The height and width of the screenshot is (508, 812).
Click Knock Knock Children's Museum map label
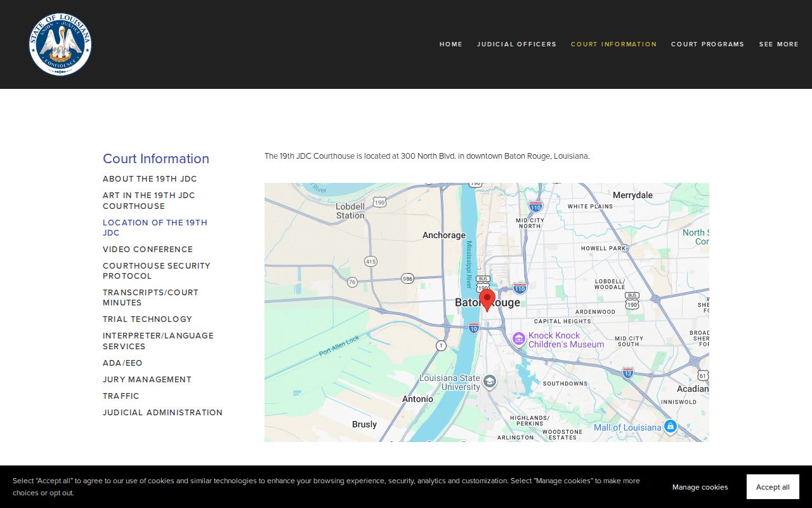(566, 340)
